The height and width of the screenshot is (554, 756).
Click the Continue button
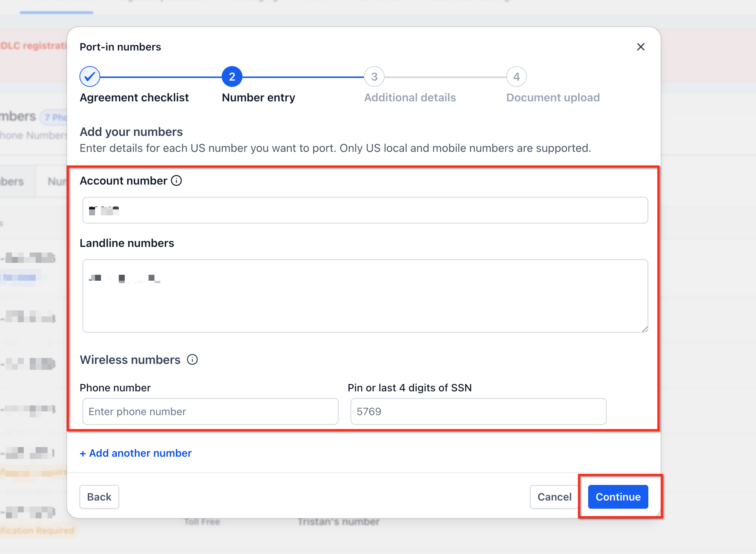tap(618, 497)
